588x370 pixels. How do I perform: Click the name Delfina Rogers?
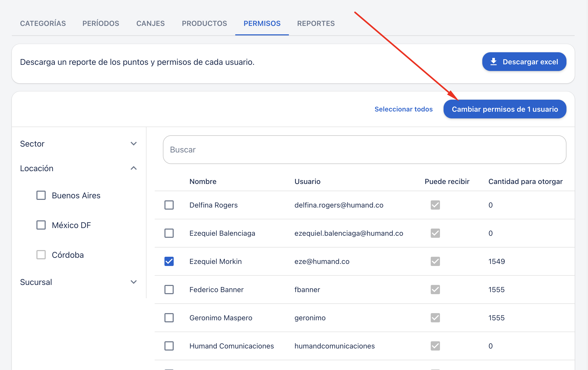213,205
